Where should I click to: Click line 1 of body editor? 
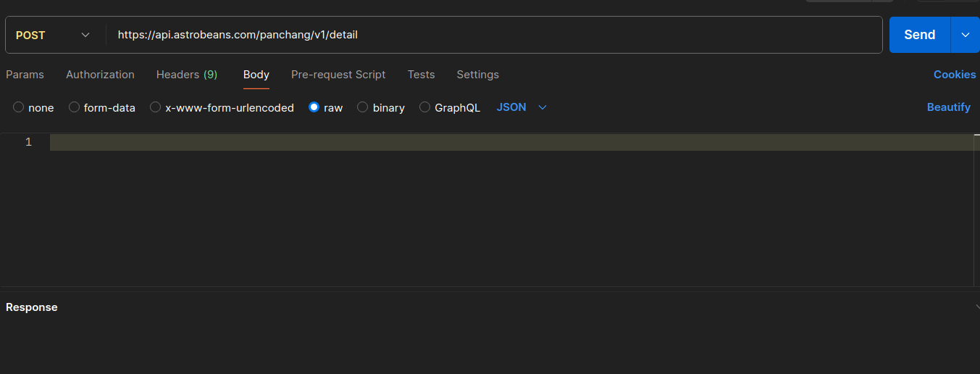[x=507, y=142]
